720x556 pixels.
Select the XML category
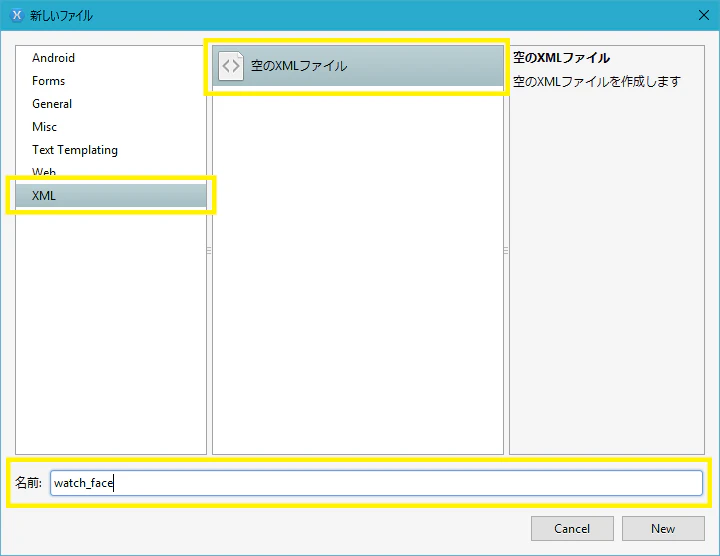[x=111, y=196]
